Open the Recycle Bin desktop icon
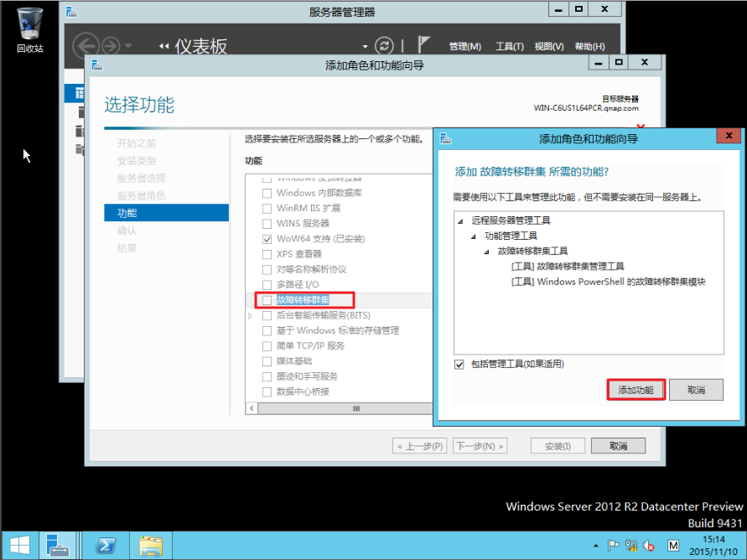Image resolution: width=747 pixels, height=560 pixels. [x=29, y=29]
